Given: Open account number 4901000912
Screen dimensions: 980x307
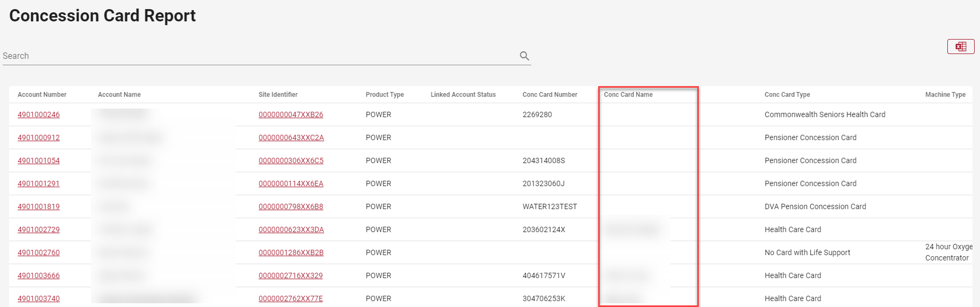Looking at the screenshot, I should [39, 137].
